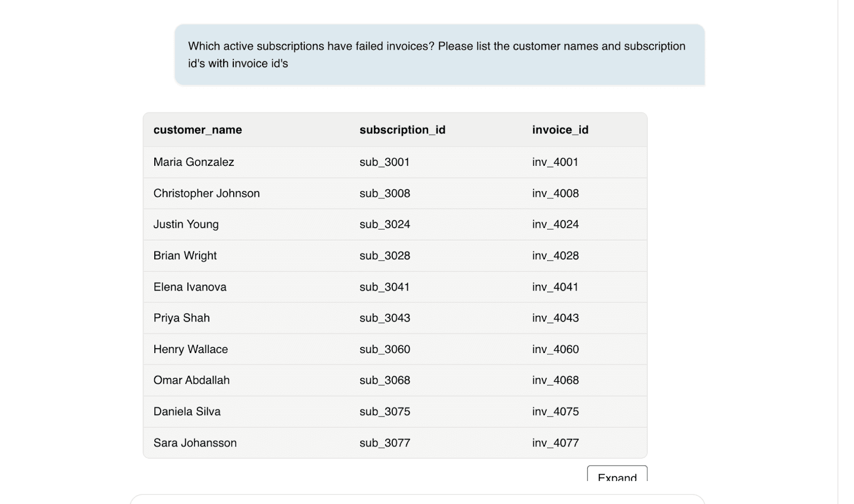Select subscription sub_3077 cell
The height and width of the screenshot is (504, 854).
coord(385,443)
